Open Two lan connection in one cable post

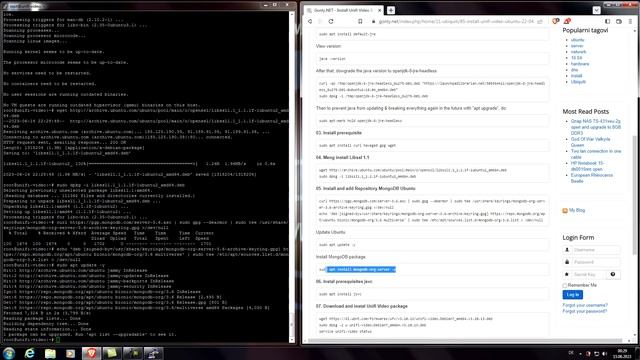point(596,154)
